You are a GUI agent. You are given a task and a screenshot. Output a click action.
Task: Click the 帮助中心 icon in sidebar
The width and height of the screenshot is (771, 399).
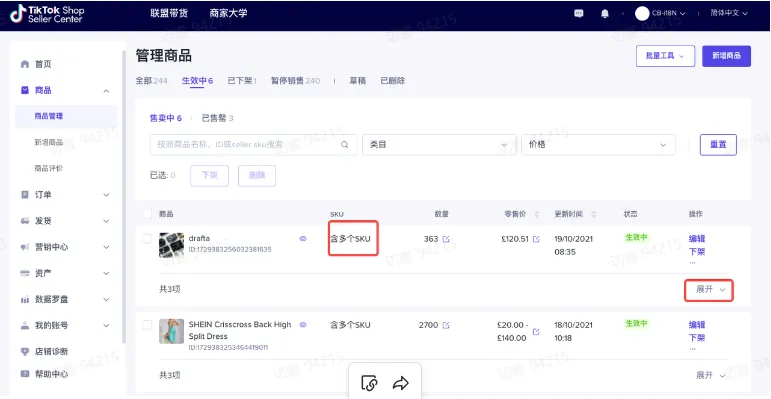pos(25,374)
